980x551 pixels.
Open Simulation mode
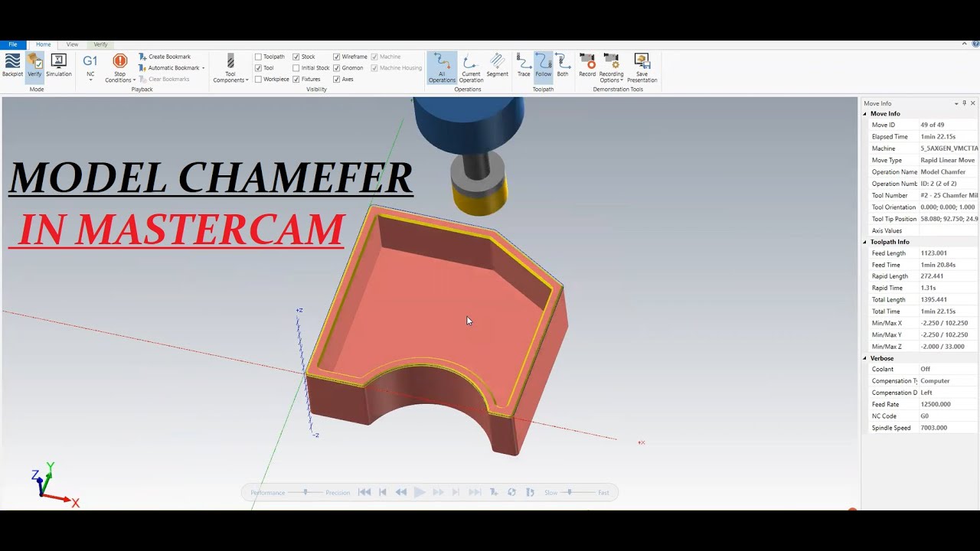[58, 65]
